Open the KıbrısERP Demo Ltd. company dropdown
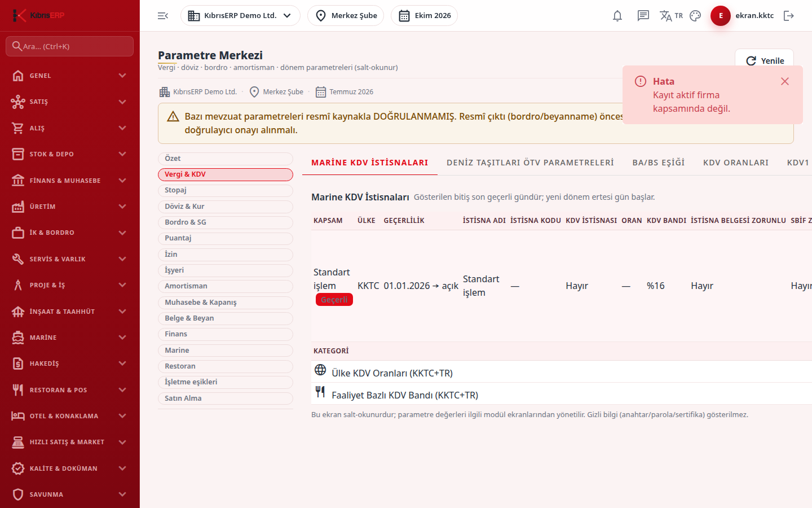812x508 pixels. [240, 16]
